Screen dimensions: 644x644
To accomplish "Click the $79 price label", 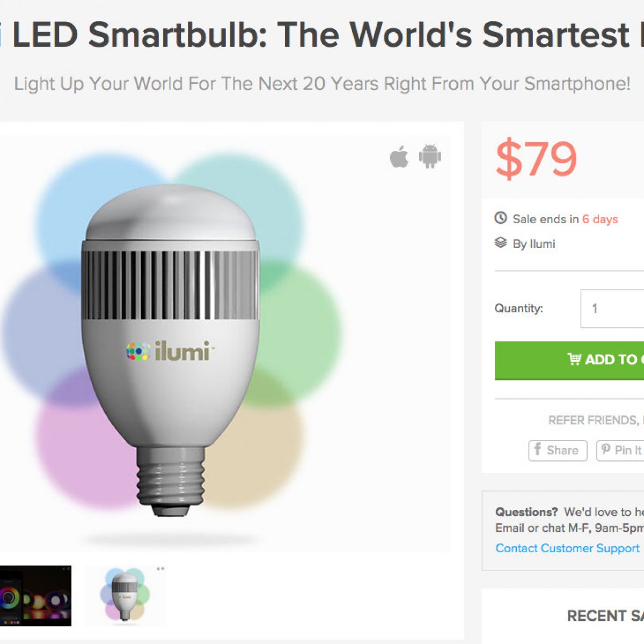I will (x=536, y=159).
